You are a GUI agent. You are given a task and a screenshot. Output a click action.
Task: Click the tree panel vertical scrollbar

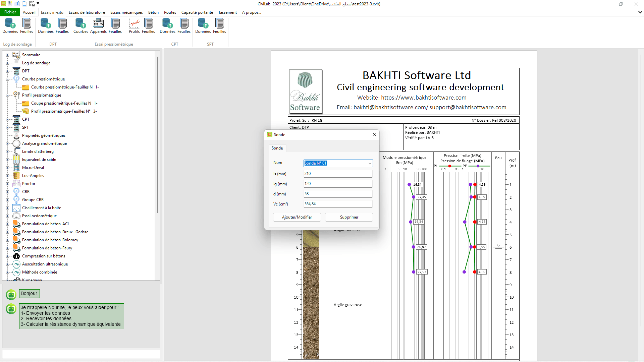157,134
